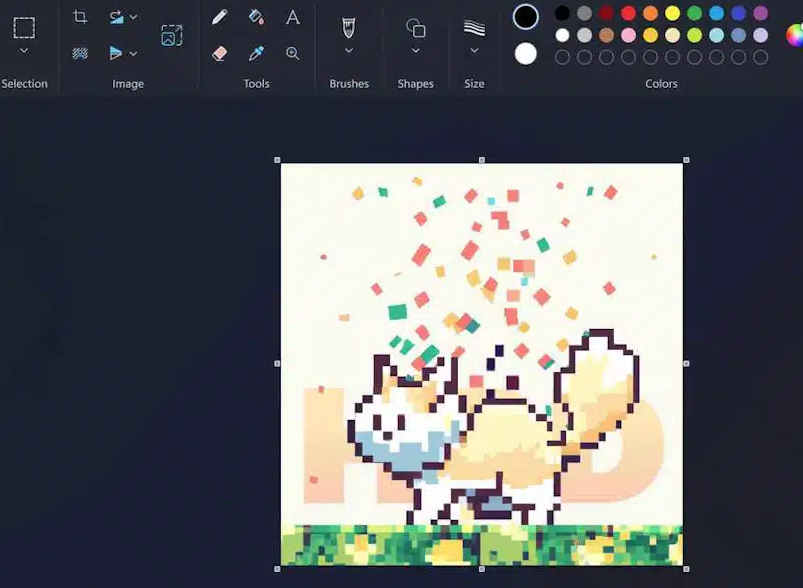Click the "Size" group label
This screenshot has width=803, height=588.
pyautogui.click(x=474, y=83)
